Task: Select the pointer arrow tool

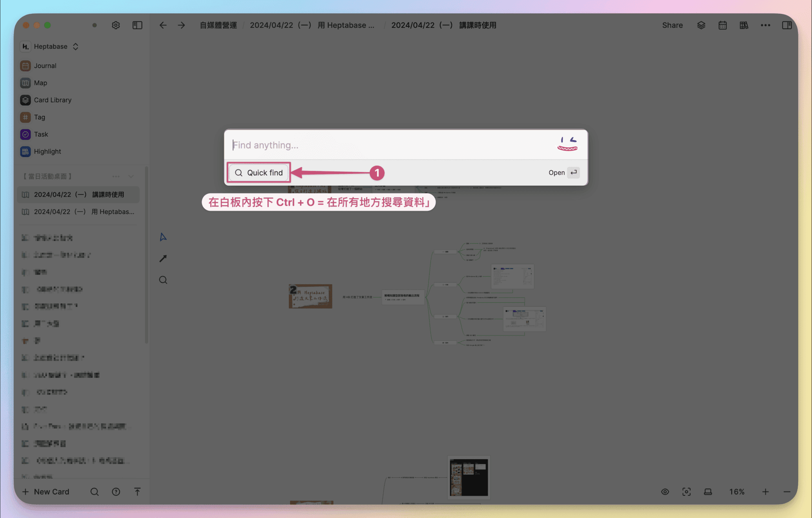Action: [163, 237]
